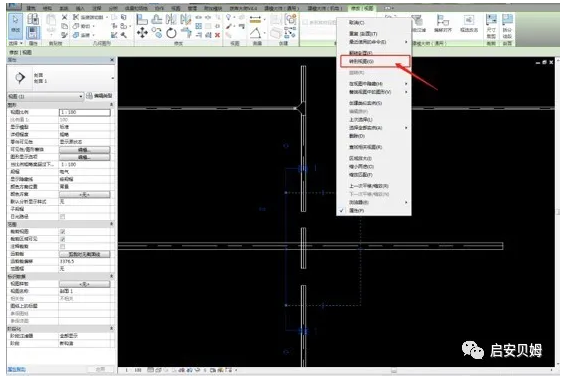This screenshot has width=569, height=379.
Task: Choose Find Referring Views (R) menu item
Action: pos(374,147)
